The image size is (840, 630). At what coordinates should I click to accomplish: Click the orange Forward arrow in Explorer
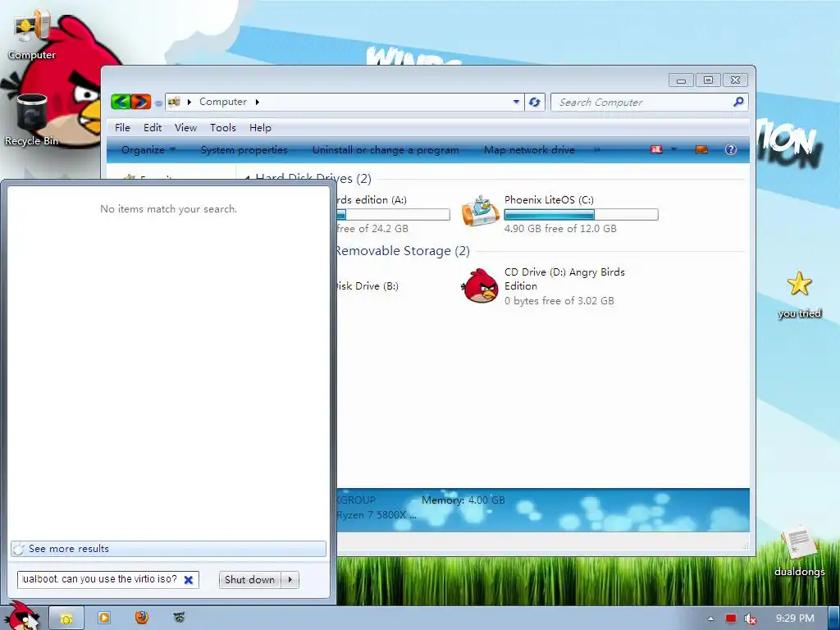141,101
